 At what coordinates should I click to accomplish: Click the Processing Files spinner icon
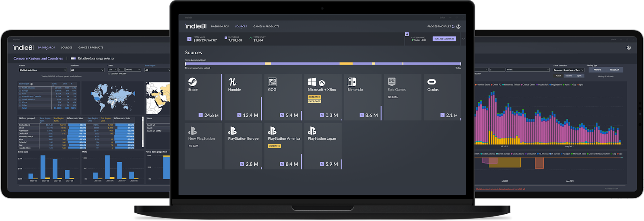tap(453, 27)
